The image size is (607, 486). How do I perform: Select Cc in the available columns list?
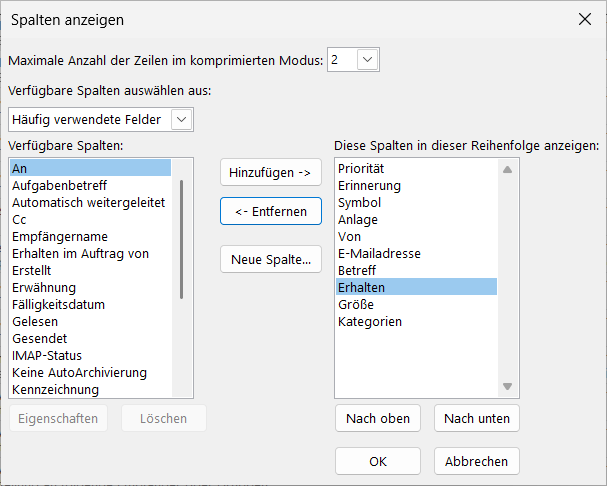19,220
